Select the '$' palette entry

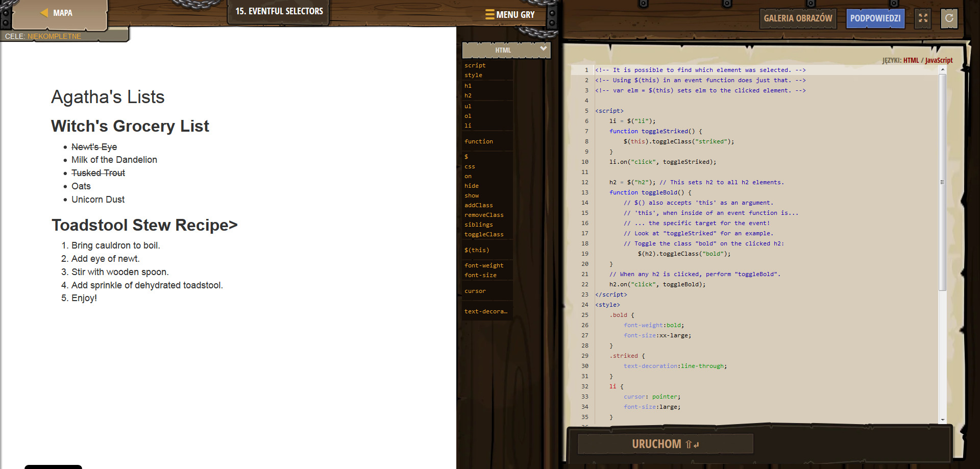pos(467,157)
